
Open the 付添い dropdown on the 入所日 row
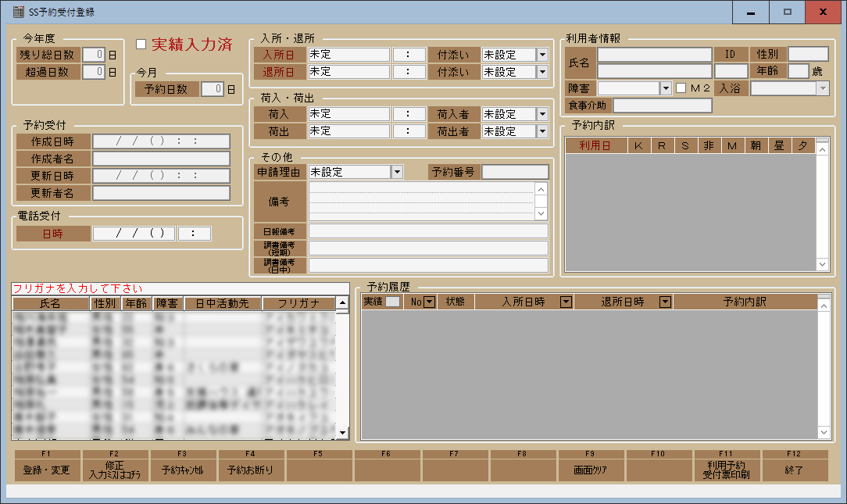point(542,55)
